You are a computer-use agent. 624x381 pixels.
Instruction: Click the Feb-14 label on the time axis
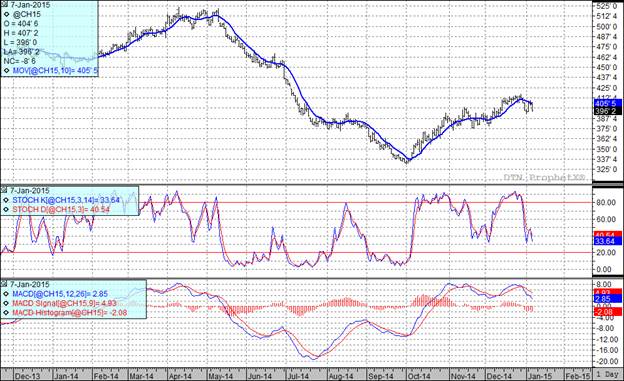pos(106,376)
